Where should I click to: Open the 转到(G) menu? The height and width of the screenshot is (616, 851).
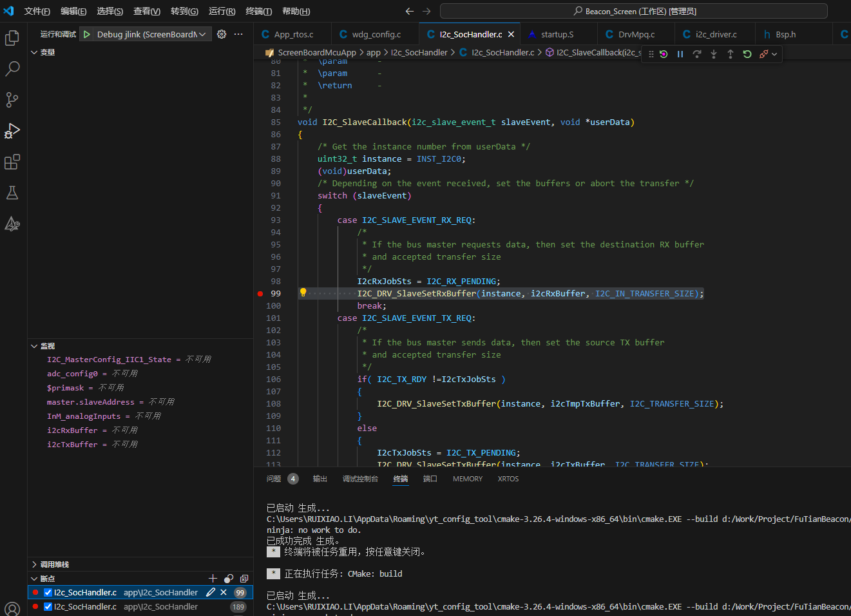(184, 11)
